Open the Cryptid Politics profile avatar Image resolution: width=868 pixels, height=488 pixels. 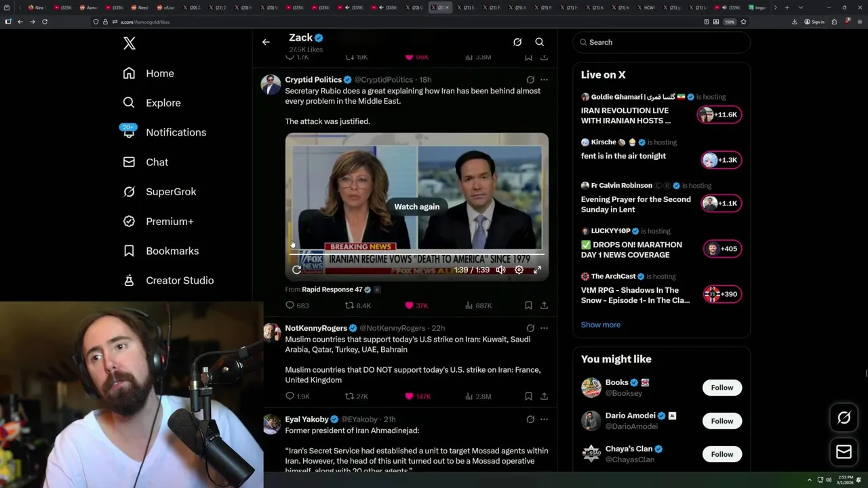(x=271, y=85)
